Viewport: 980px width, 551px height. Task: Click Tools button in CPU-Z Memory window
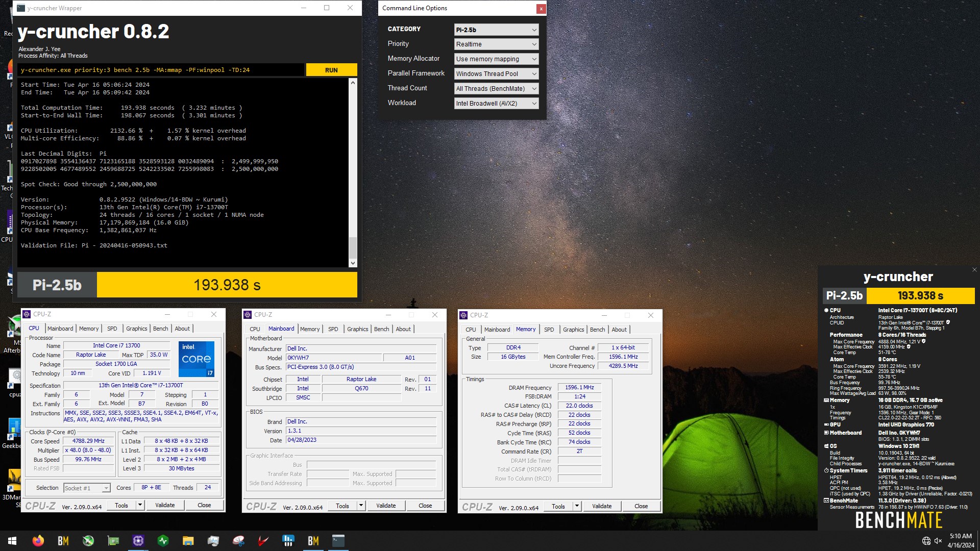click(x=558, y=507)
